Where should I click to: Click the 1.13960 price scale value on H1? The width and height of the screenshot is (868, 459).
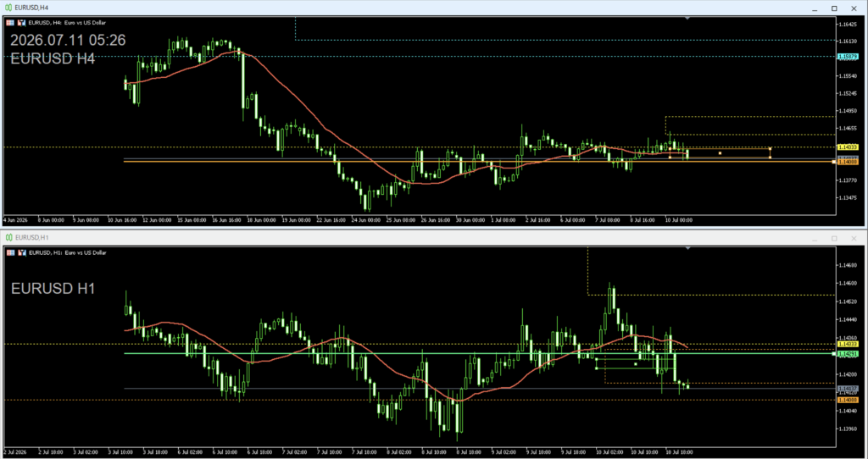[x=848, y=429]
